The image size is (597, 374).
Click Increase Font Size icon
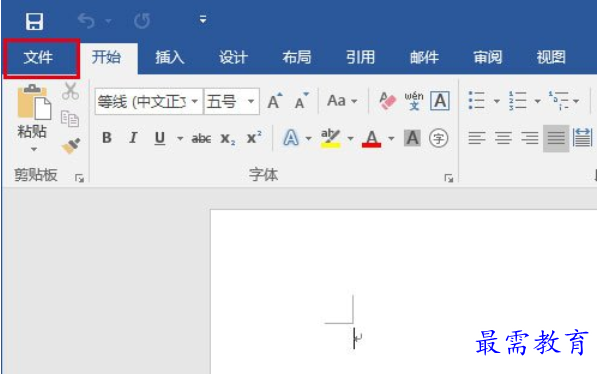tap(275, 101)
